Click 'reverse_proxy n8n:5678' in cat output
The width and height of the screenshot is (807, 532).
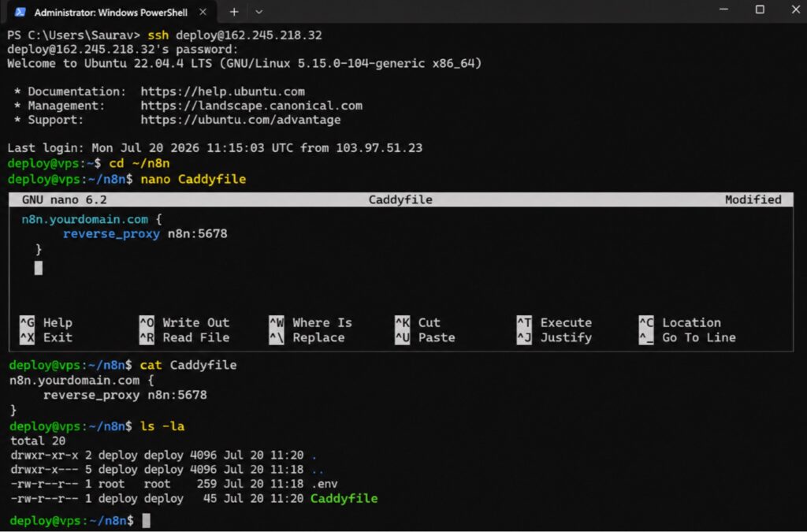(x=125, y=395)
